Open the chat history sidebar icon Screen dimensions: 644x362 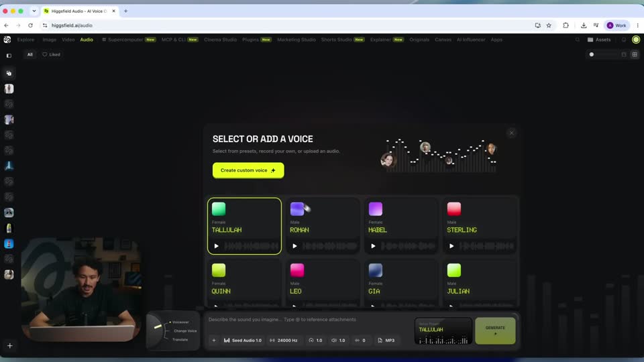pos(9,73)
